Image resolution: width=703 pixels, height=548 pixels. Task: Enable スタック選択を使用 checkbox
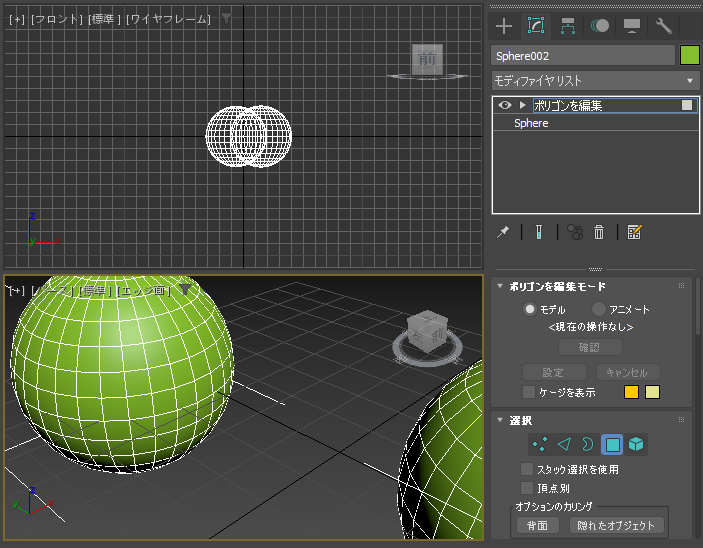click(x=527, y=469)
